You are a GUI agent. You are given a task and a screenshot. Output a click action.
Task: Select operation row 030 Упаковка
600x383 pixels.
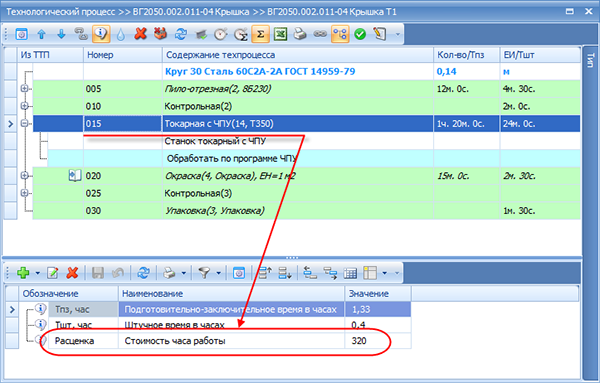coord(307,210)
